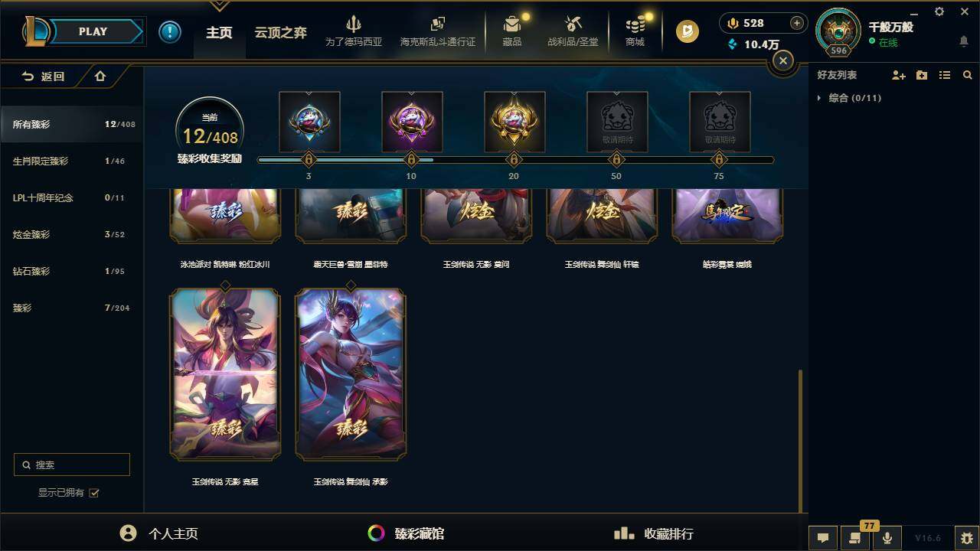Open the friends list sort options icon

click(945, 75)
